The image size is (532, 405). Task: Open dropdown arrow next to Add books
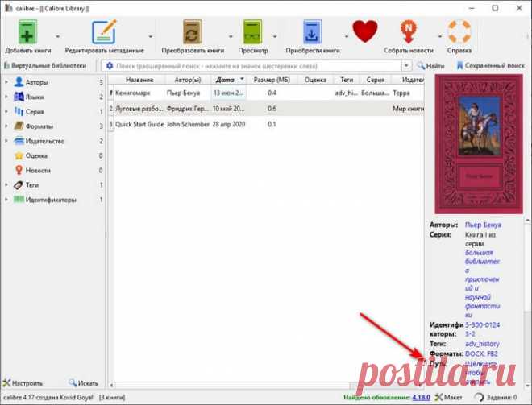(x=58, y=36)
